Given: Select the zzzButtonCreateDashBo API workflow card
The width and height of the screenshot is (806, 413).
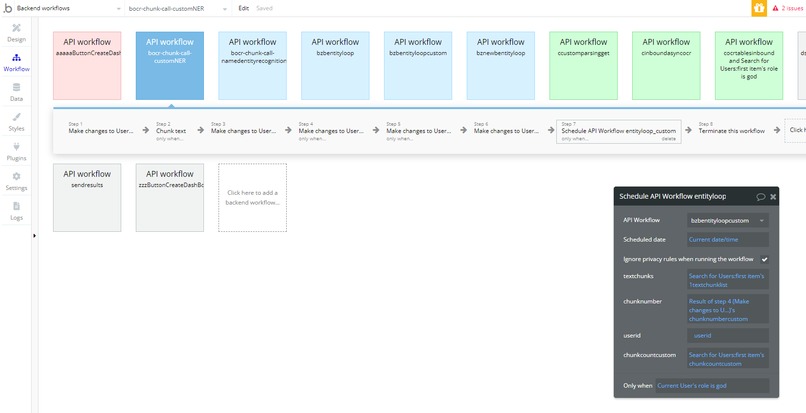Looking at the screenshot, I should [170, 197].
